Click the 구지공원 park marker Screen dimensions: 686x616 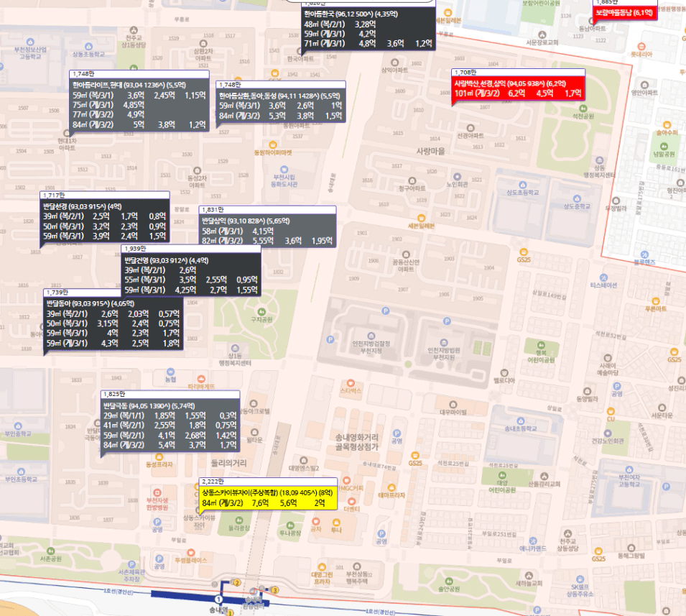point(261,312)
